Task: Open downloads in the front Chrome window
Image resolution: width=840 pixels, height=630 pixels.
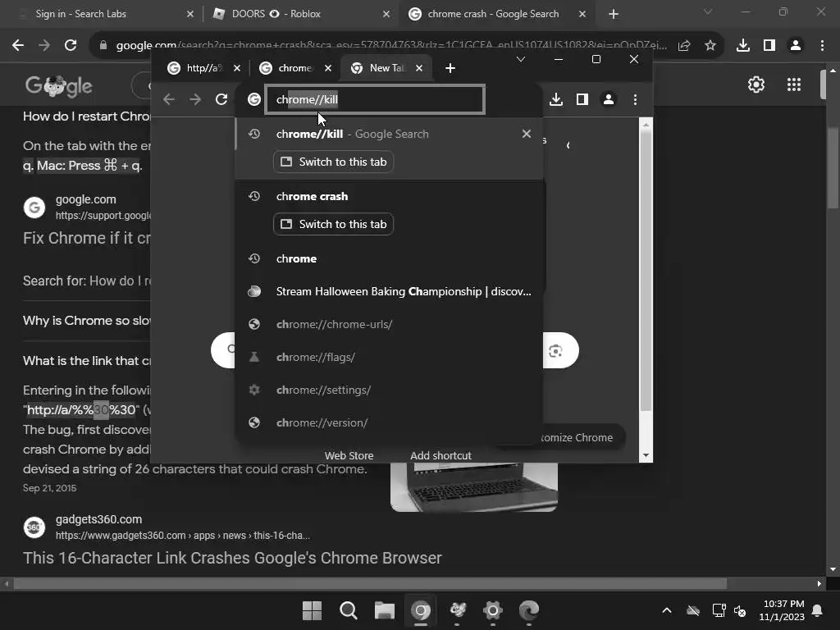Action: [556, 99]
